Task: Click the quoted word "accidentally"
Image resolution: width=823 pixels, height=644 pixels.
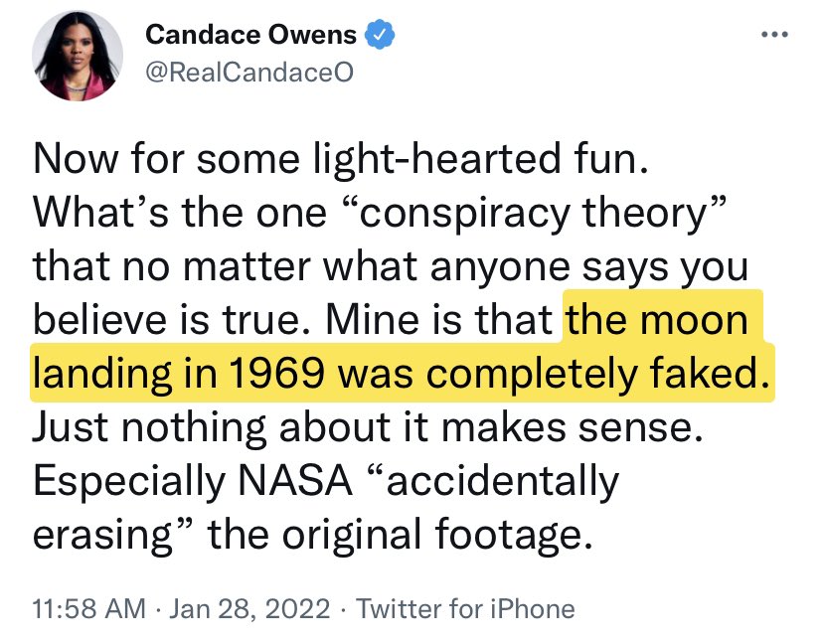Action: coord(492,481)
